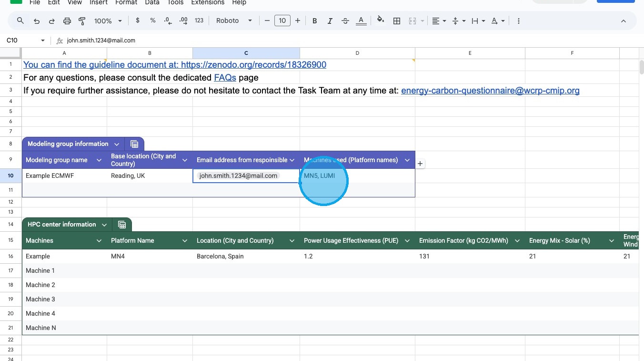Open the 100% zoom level dropdown
This screenshot has height=361, width=644.
108,21
